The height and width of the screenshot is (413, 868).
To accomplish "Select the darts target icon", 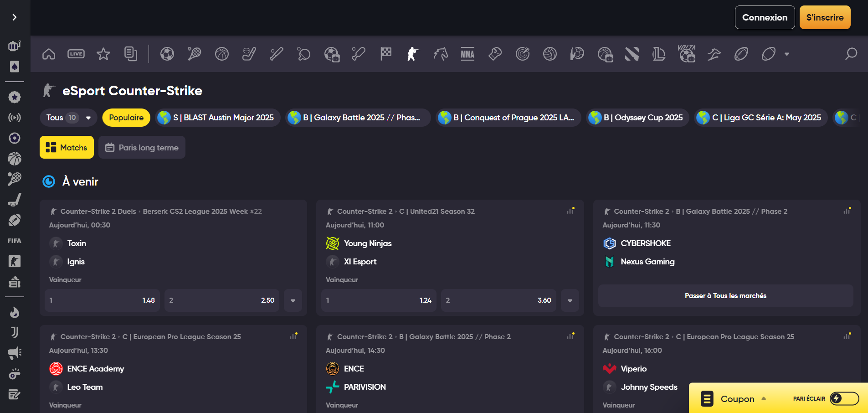I will 523,54.
